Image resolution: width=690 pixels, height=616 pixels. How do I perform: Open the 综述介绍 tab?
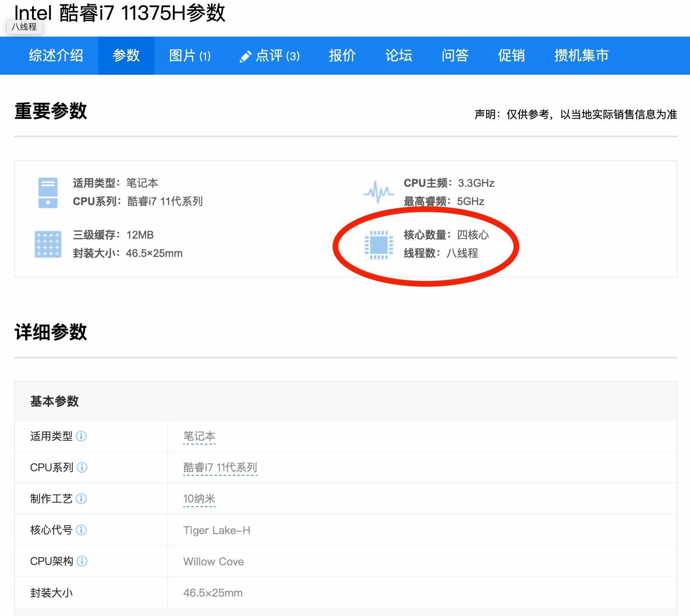pyautogui.click(x=56, y=56)
